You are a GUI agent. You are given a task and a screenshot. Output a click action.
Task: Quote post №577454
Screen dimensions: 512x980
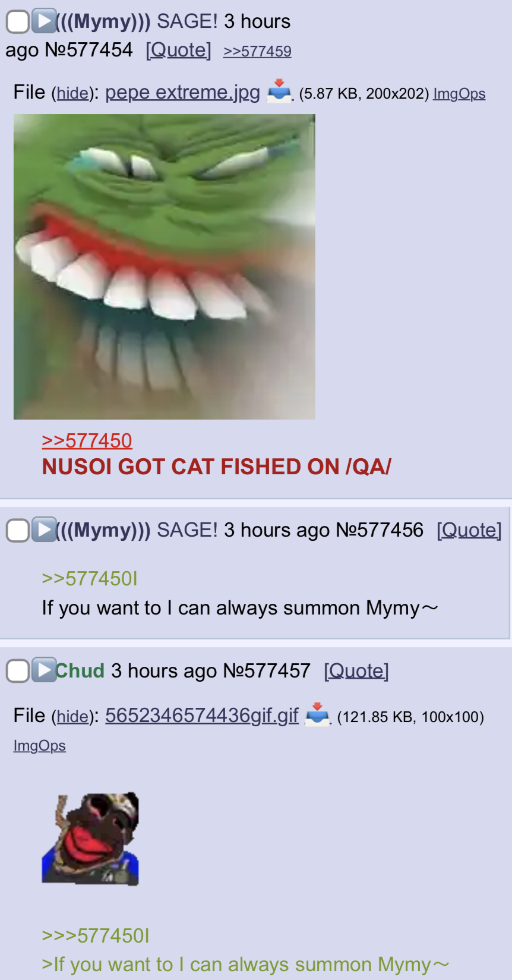point(179,50)
